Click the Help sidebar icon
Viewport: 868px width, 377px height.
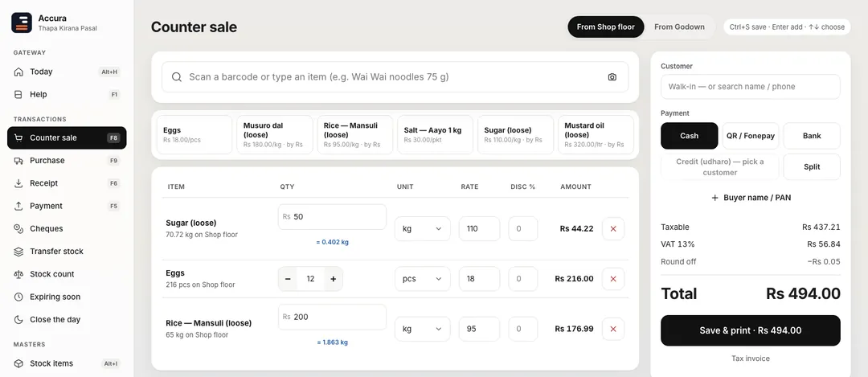(x=18, y=94)
